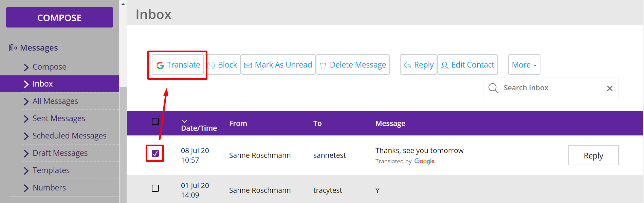Click the Block icon in toolbar
Viewport: 644px width, 203px height.
tap(211, 65)
